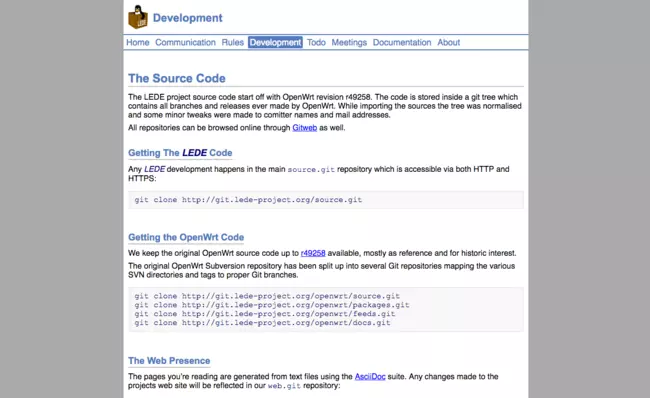Click 'Getting the OpenWrt Code' heading
The width and height of the screenshot is (650, 398).
coord(186,237)
